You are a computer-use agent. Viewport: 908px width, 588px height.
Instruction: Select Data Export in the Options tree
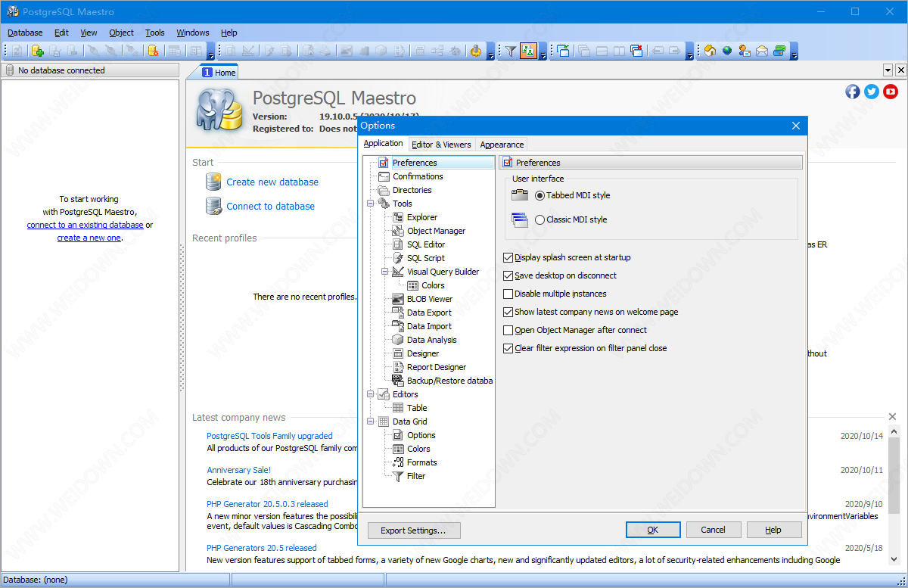(x=429, y=313)
